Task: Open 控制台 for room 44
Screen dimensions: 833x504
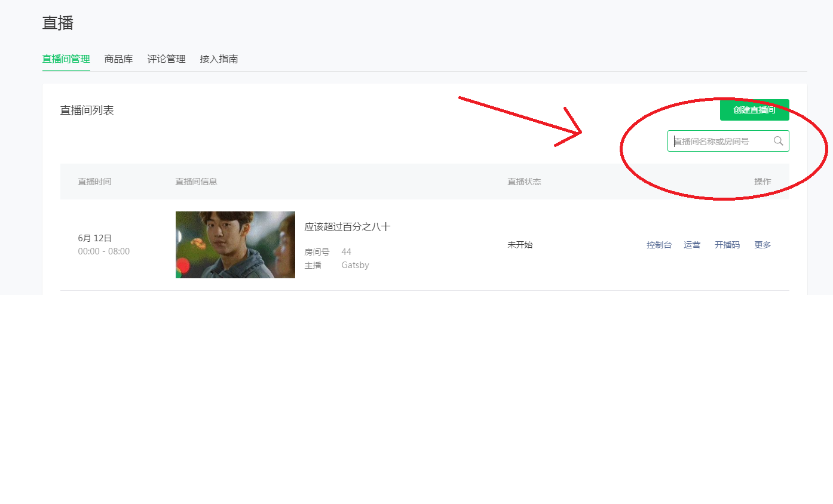Action: pyautogui.click(x=659, y=245)
